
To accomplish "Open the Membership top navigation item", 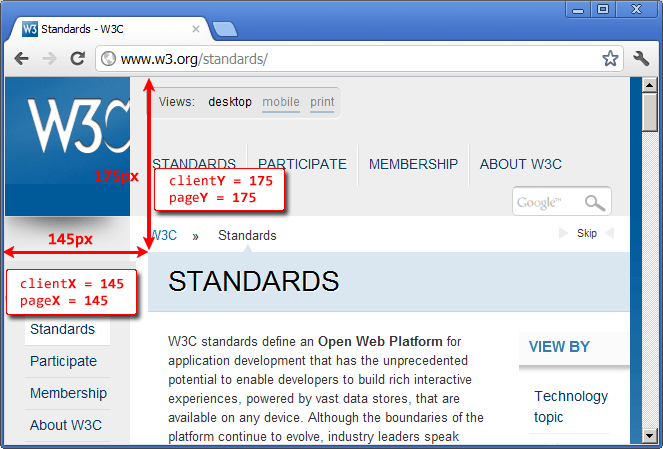I will (x=413, y=164).
